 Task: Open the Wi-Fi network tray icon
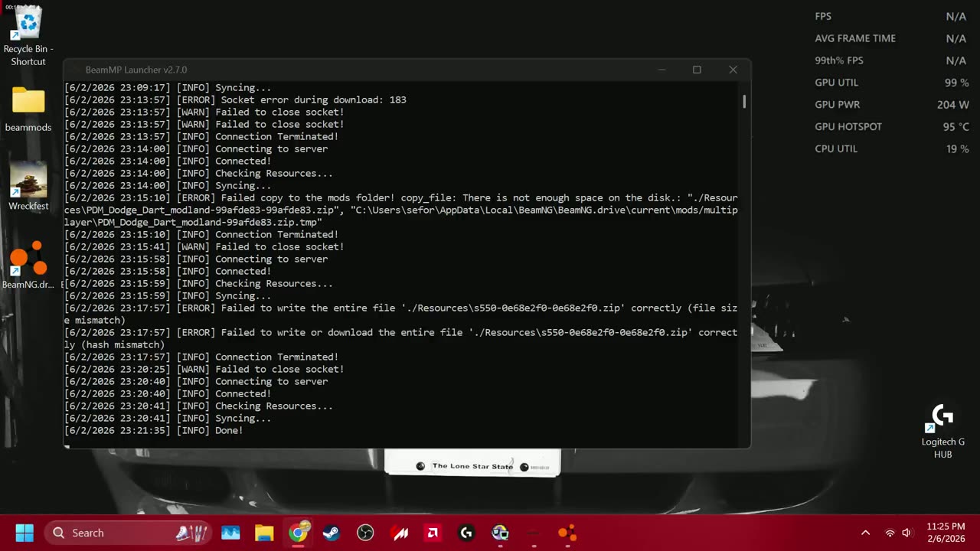890,533
